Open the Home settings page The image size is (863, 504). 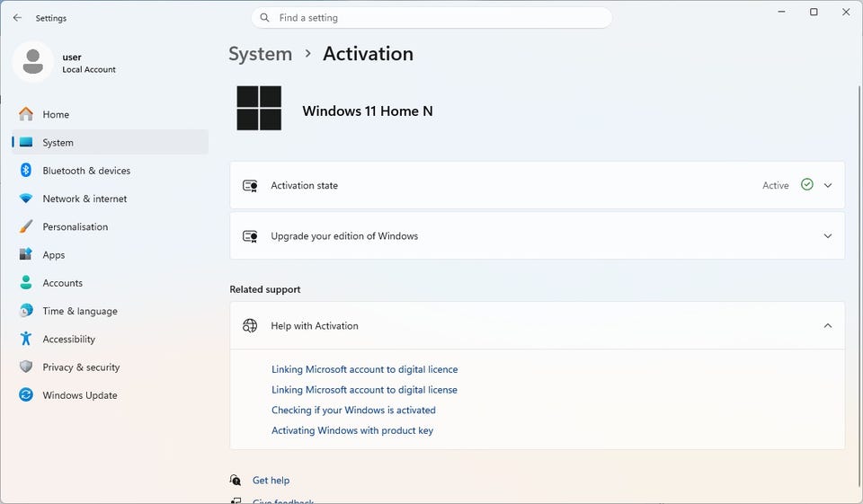(56, 114)
